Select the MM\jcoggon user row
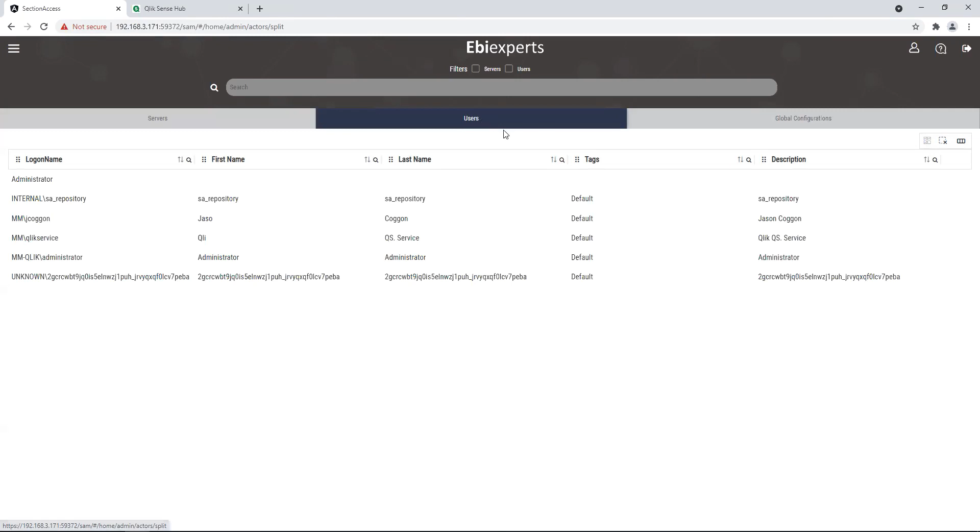This screenshot has width=980, height=532. pos(31,219)
